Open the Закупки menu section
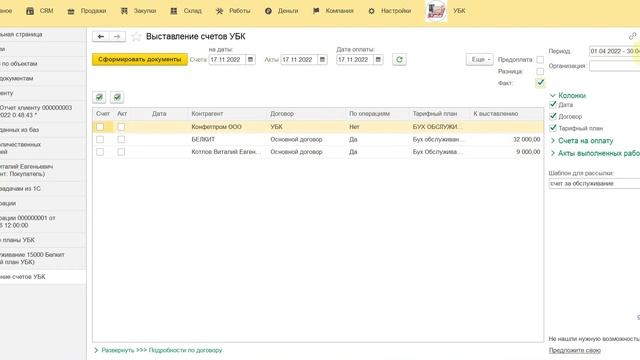 138,11
